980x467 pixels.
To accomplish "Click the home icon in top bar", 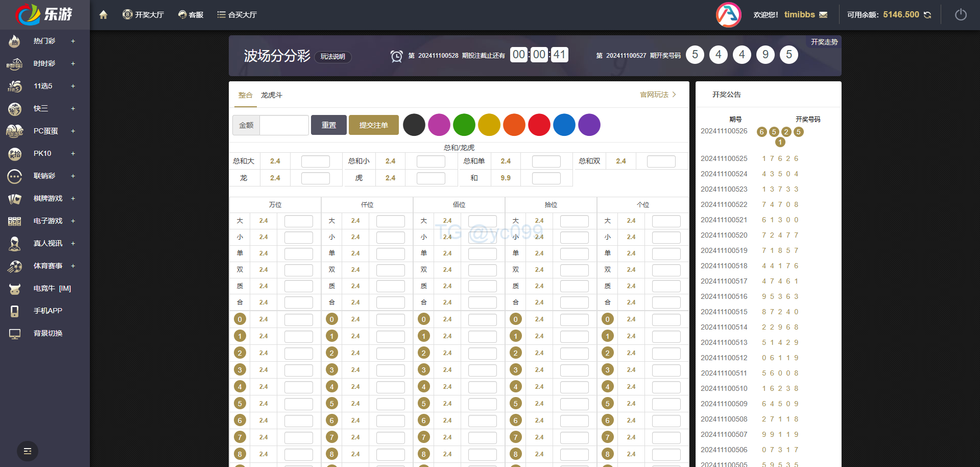I will (103, 15).
